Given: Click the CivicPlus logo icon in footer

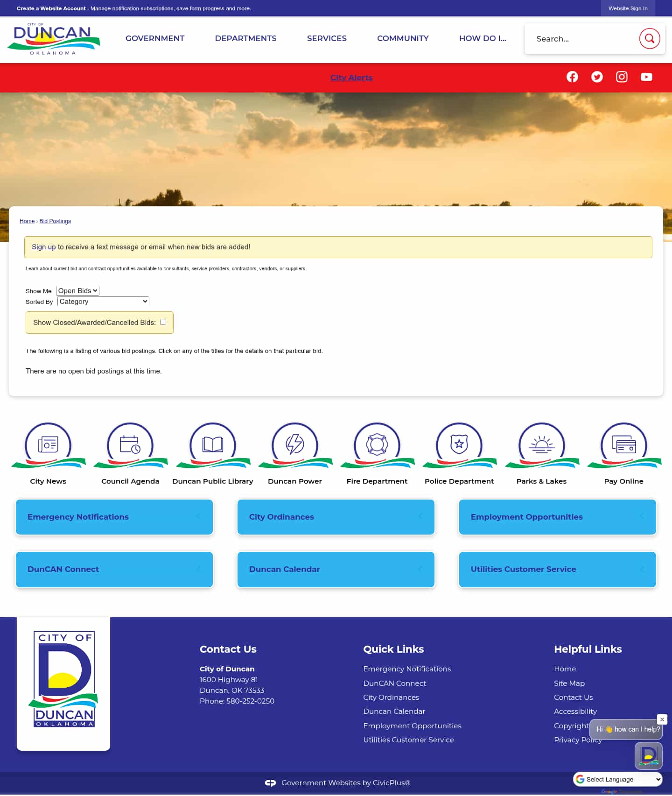Looking at the screenshot, I should coord(270,783).
